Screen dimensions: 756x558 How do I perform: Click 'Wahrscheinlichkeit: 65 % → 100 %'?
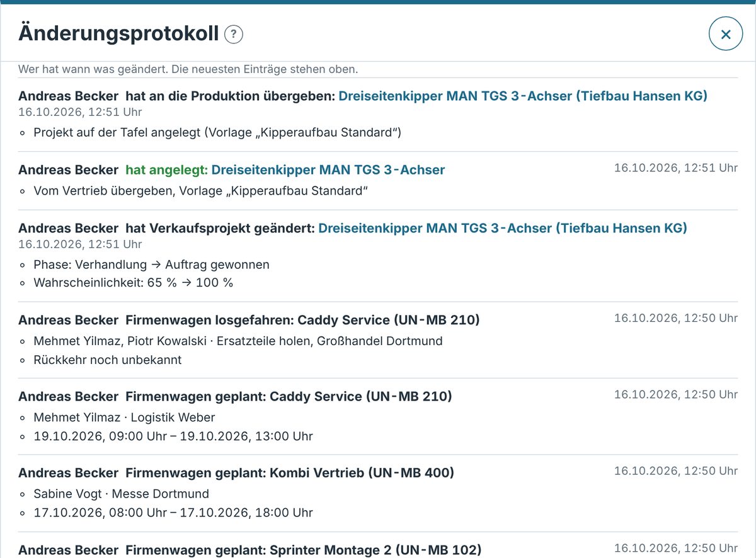134,283
